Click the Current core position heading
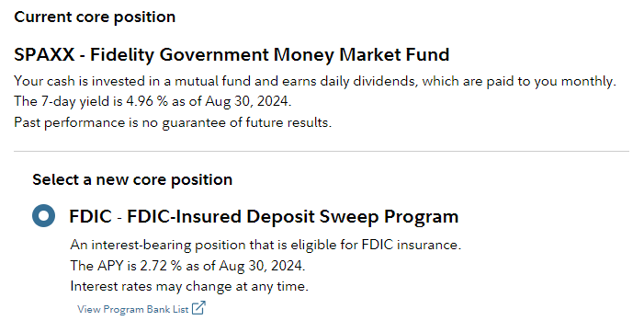Image resolution: width=644 pixels, height=332 pixels. 95,17
